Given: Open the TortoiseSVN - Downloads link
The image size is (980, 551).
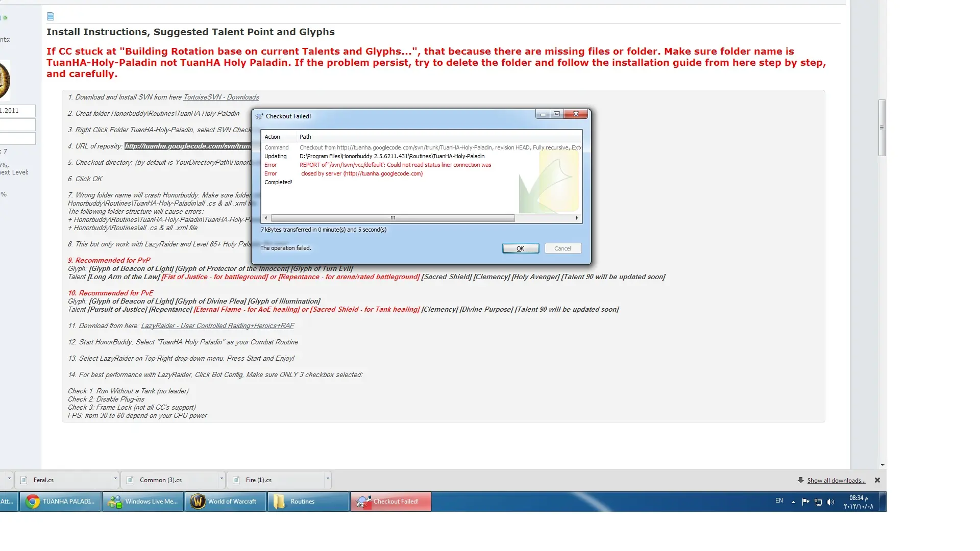Looking at the screenshot, I should tap(221, 97).
